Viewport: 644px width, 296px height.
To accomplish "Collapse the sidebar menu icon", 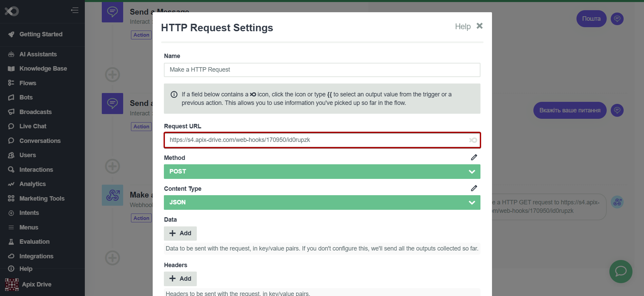I will pyautogui.click(x=75, y=11).
